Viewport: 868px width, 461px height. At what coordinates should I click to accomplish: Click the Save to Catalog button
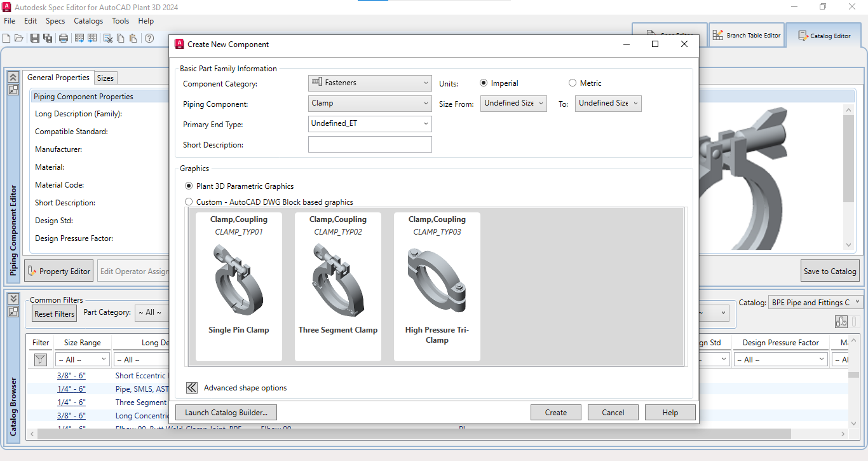(x=830, y=272)
